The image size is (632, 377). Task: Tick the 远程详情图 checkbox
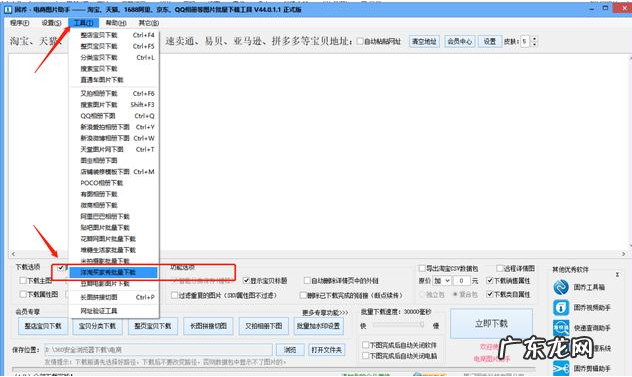(499, 268)
